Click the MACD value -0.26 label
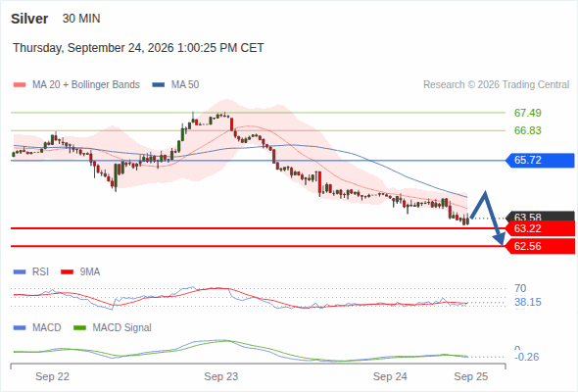Image resolution: width=578 pixels, height=392 pixels. (527, 357)
